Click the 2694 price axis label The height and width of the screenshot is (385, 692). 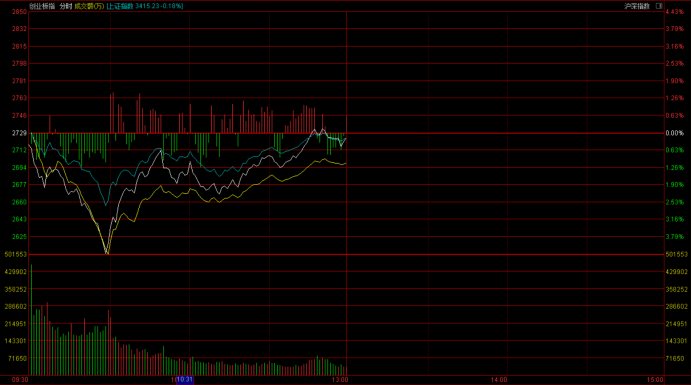tap(19, 168)
